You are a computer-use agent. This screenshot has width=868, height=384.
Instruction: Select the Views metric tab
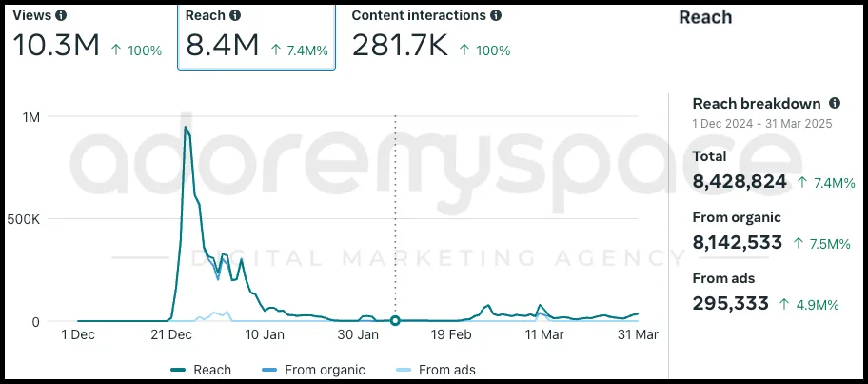pos(88,35)
